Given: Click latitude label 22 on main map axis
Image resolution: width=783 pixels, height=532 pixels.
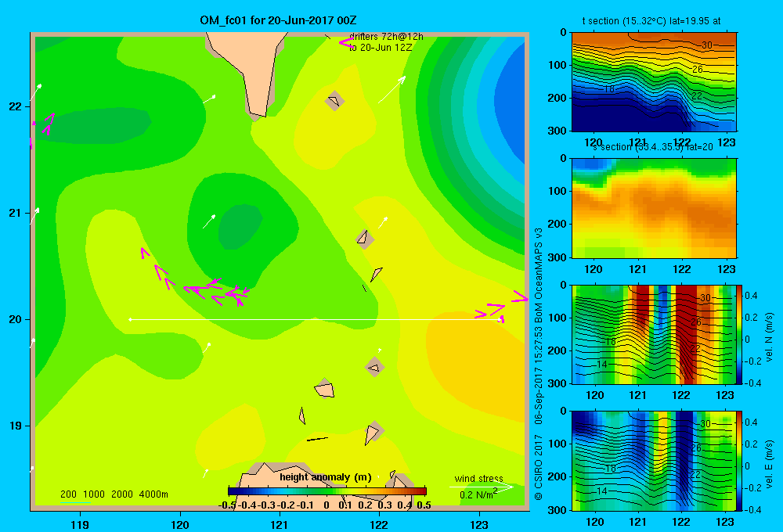Looking at the screenshot, I should point(16,106).
